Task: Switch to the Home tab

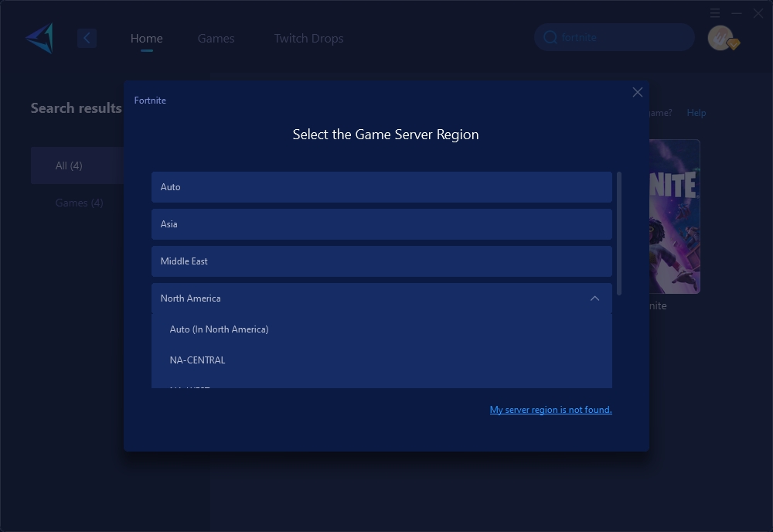Action: point(146,38)
